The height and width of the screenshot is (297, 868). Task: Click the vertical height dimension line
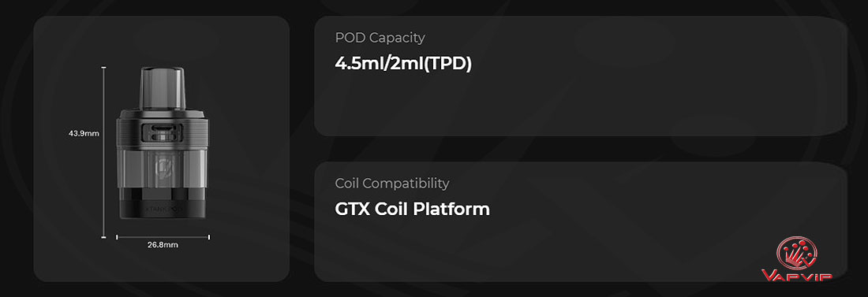[x=103, y=153]
